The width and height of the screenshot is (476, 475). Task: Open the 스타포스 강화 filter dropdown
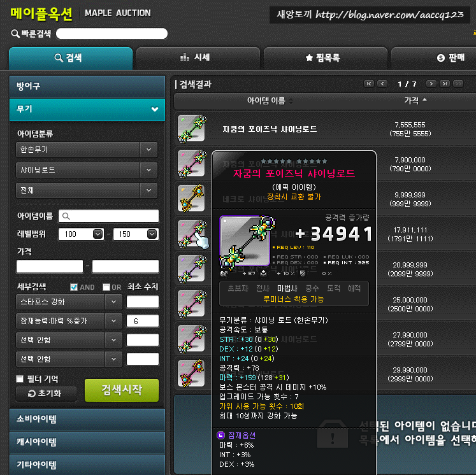(x=69, y=302)
